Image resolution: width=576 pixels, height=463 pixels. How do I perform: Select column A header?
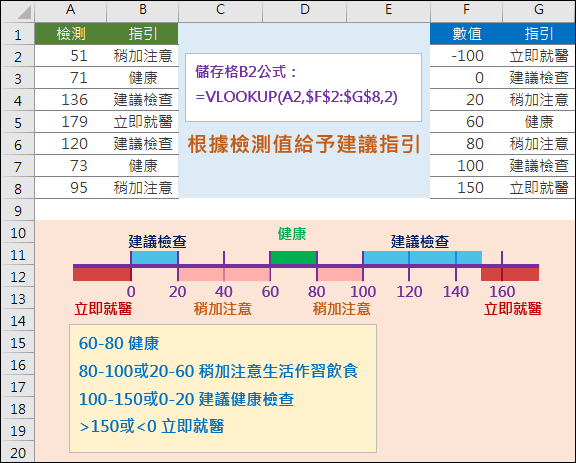[71, 10]
